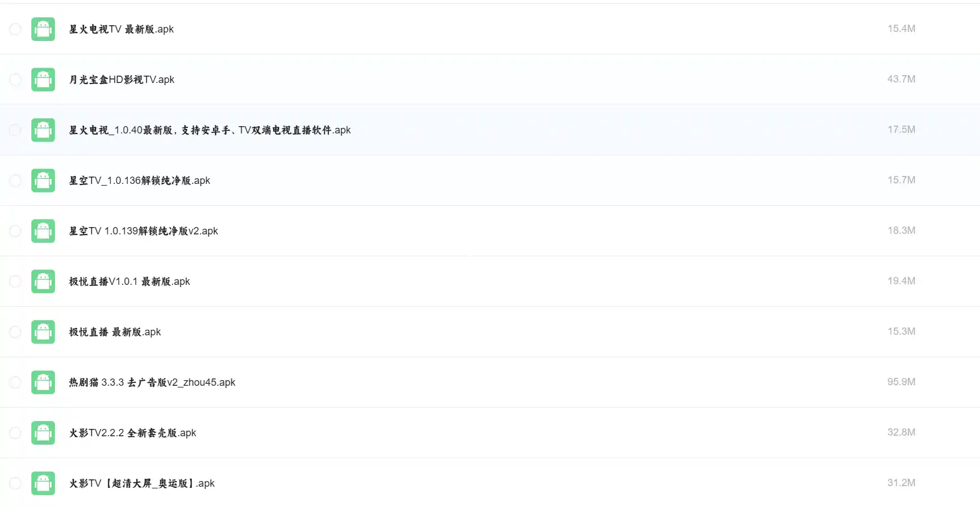Image resolution: width=980 pixels, height=508 pixels.
Task: Check the circle beside 极悦直播 最新版.apk
Action: [15, 332]
